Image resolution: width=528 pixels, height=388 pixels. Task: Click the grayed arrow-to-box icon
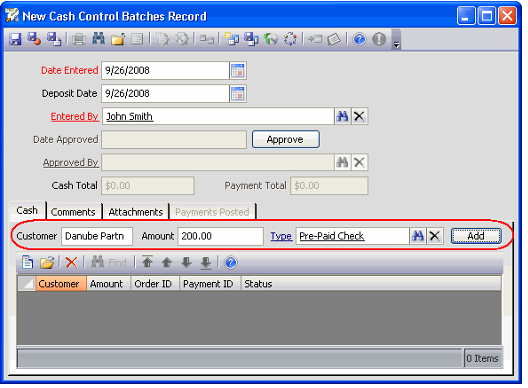pos(315,39)
